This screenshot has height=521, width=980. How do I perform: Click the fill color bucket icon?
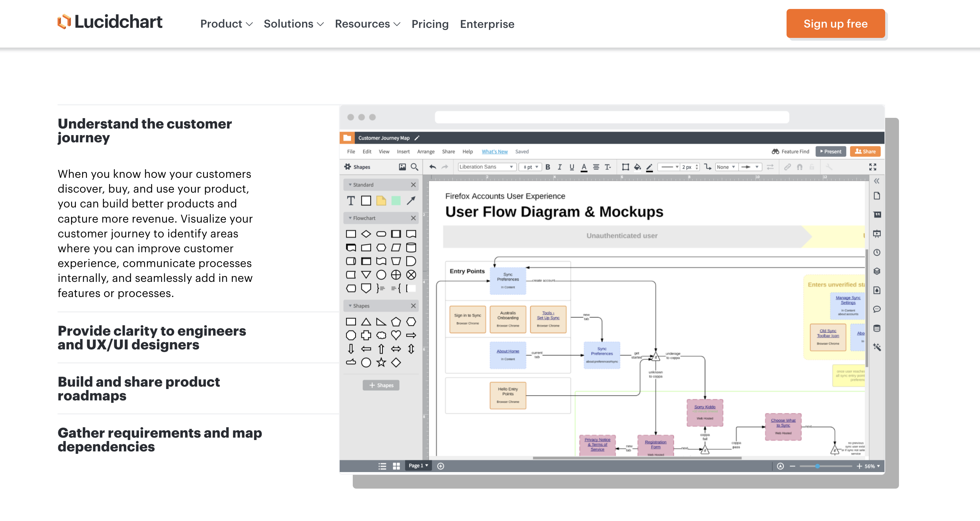pos(637,167)
